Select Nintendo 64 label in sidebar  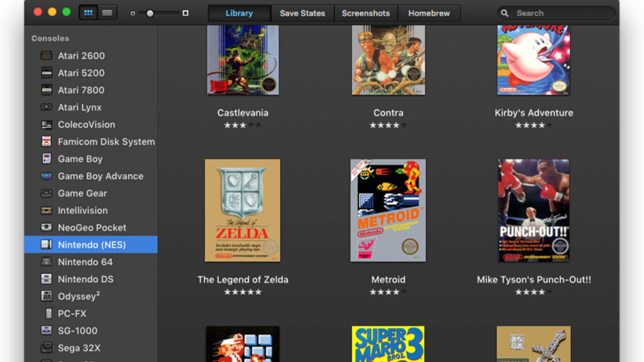coord(85,262)
